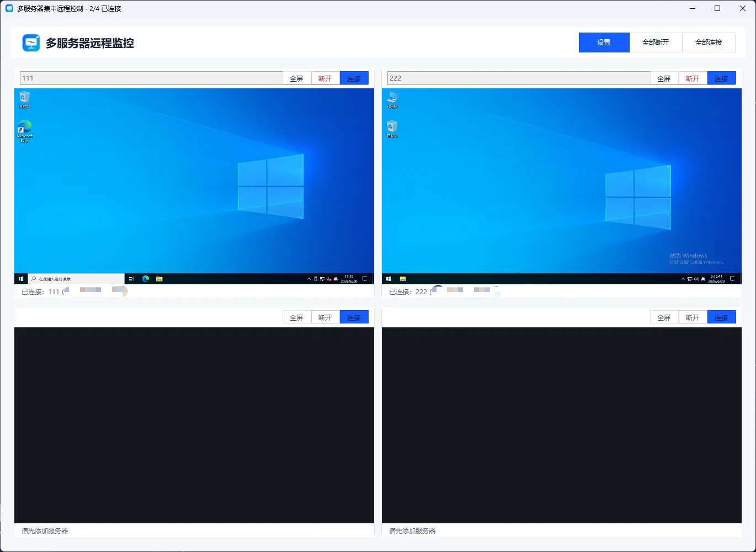The height and width of the screenshot is (552, 756).
Task: Click 全部断开 to disconnect all servers
Action: click(x=656, y=43)
